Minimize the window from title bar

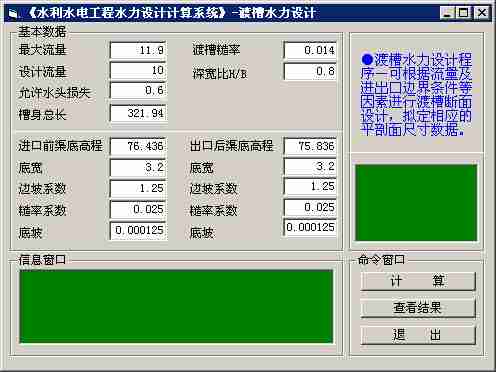448,13
